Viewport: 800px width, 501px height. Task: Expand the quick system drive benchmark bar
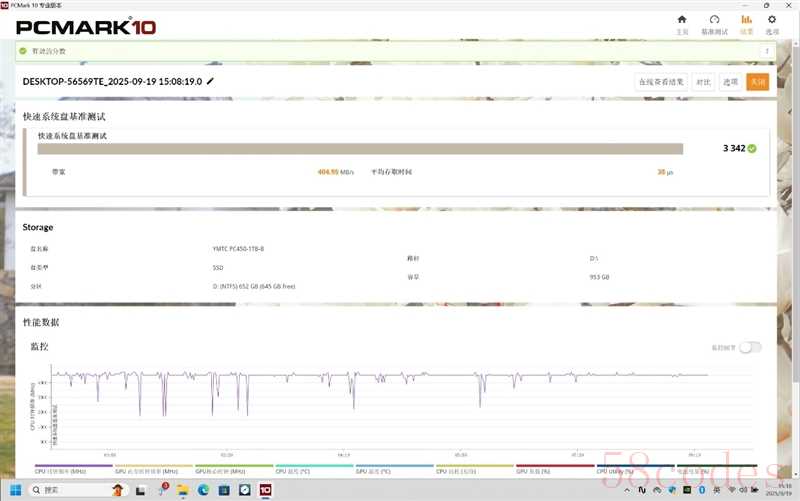click(x=360, y=148)
